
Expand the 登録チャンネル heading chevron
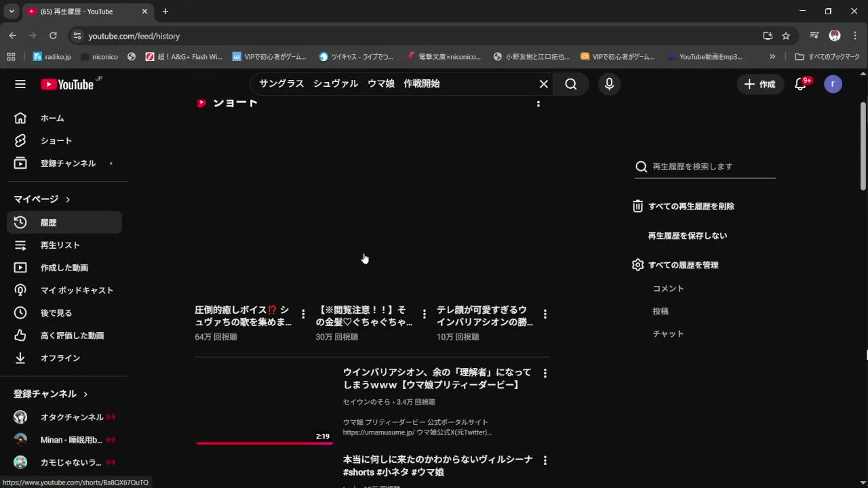point(85,394)
